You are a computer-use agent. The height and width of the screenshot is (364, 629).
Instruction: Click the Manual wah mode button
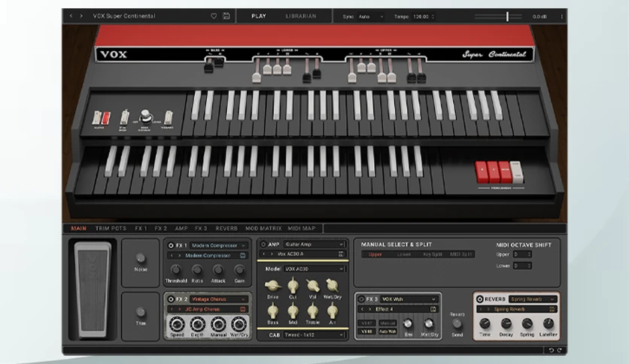pos(387,323)
